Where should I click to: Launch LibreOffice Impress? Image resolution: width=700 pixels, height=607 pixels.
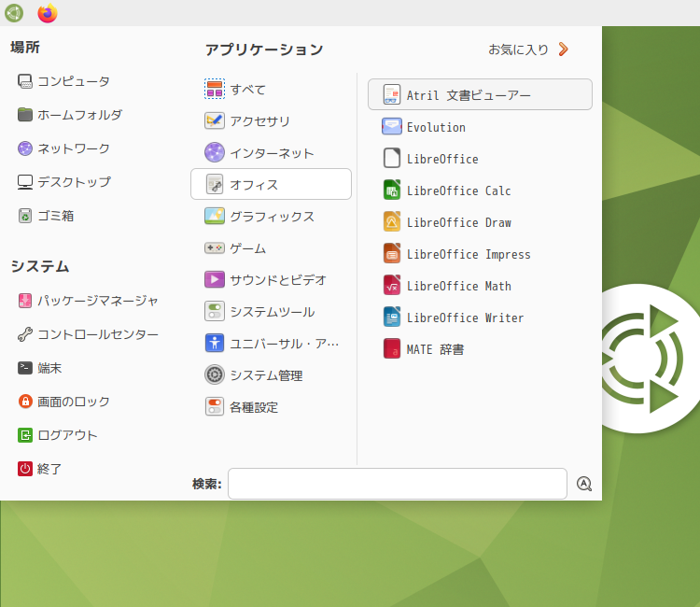point(480,254)
